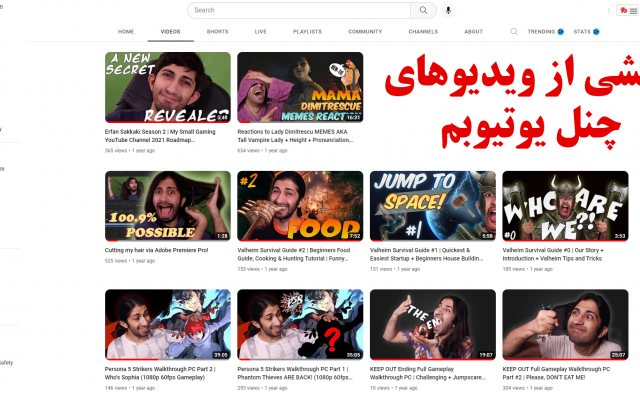Screen dimensions: 640x400
Task: Click title 'KEEP OUT Ending Full Gameplay'
Action: tap(428, 373)
